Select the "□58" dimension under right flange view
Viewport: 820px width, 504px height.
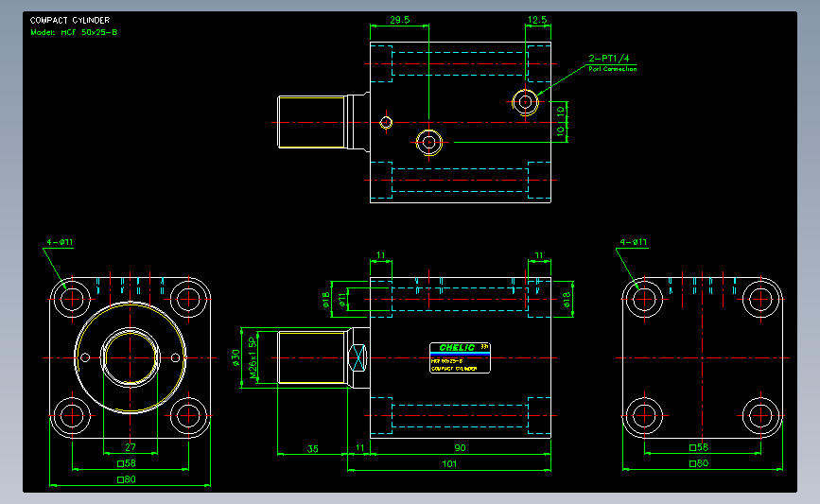click(699, 447)
